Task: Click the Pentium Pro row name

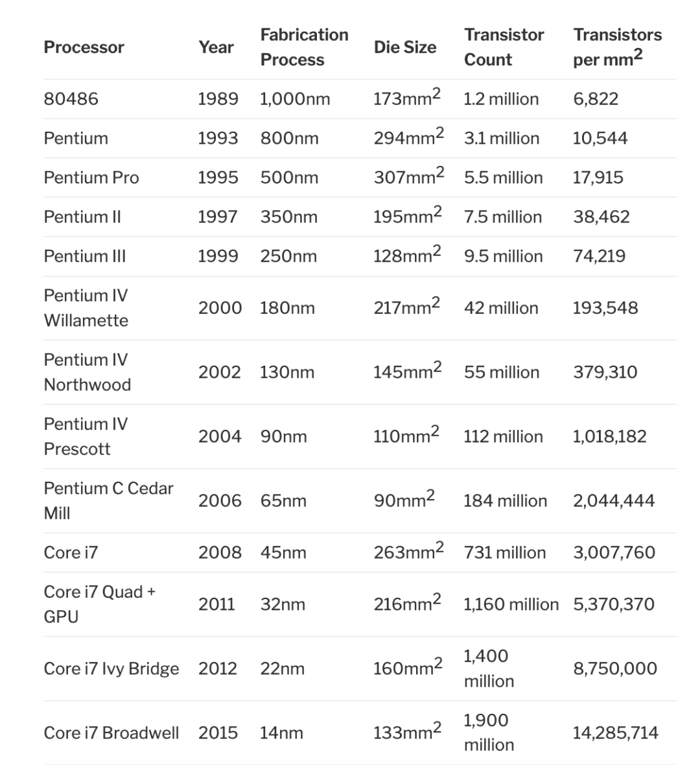Action: click(x=91, y=178)
